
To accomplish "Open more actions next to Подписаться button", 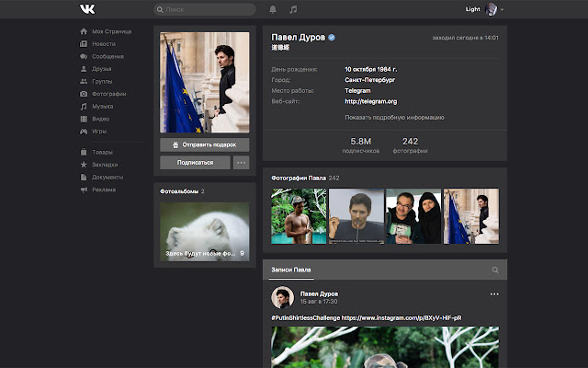I will click(242, 163).
